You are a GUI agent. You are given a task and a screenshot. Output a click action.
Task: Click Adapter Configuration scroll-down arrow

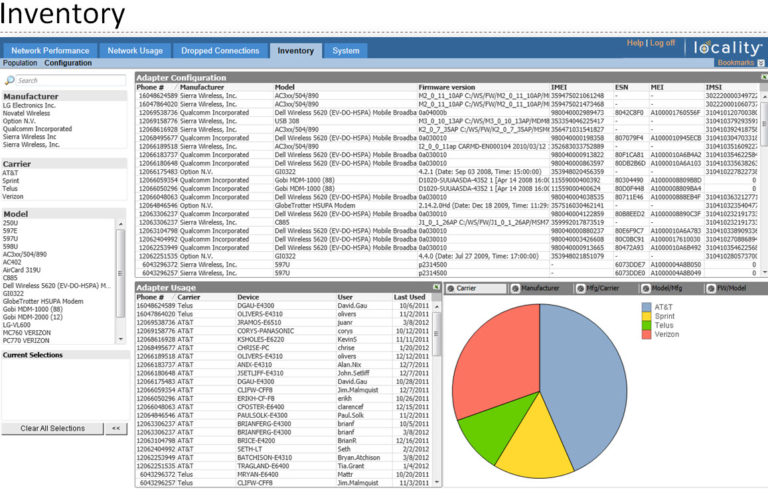tap(764, 272)
